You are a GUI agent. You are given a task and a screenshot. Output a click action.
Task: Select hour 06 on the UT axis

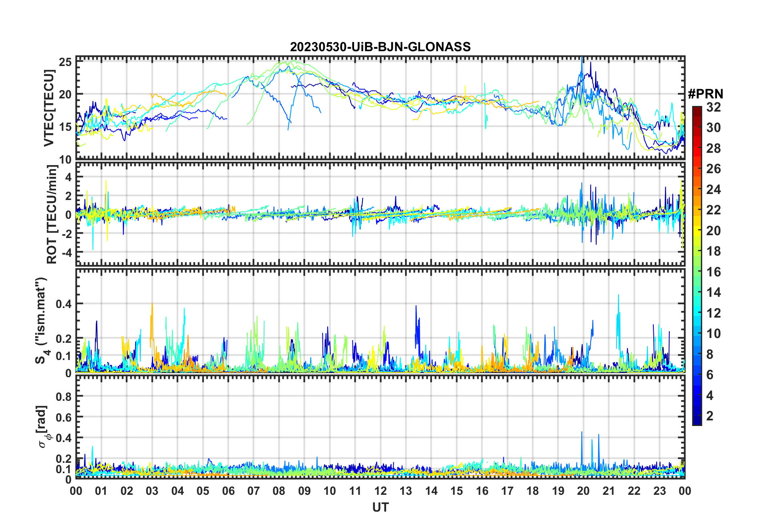click(228, 491)
